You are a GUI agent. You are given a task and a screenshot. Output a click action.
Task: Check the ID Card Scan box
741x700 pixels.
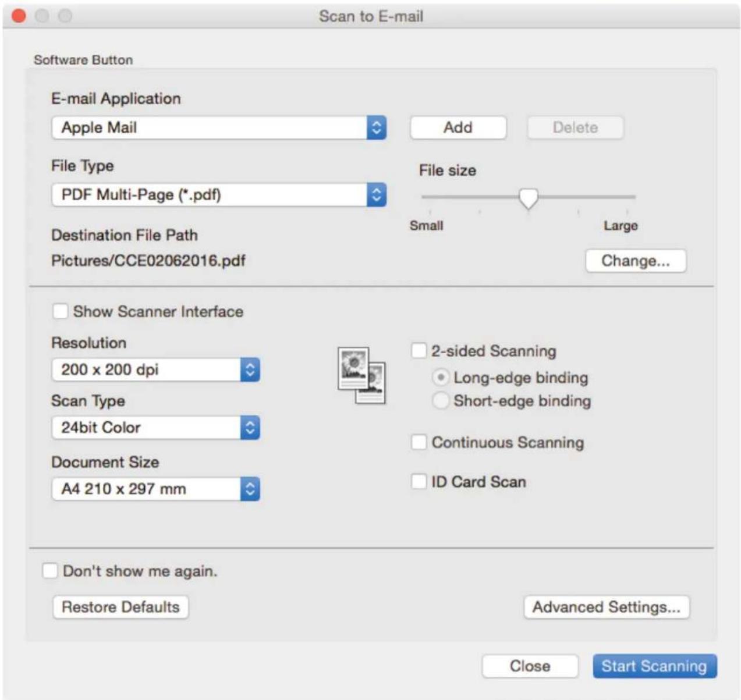(x=419, y=482)
